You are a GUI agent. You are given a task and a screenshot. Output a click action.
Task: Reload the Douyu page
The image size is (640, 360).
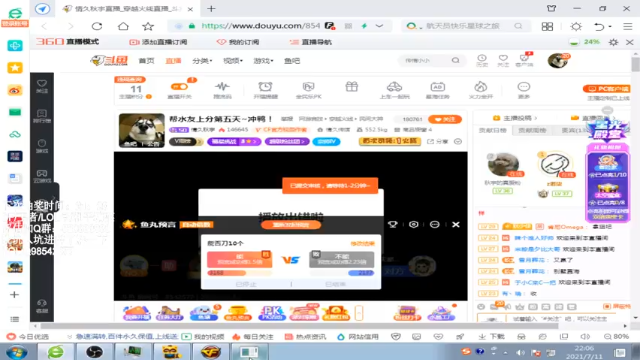pyautogui.click(x=97, y=26)
